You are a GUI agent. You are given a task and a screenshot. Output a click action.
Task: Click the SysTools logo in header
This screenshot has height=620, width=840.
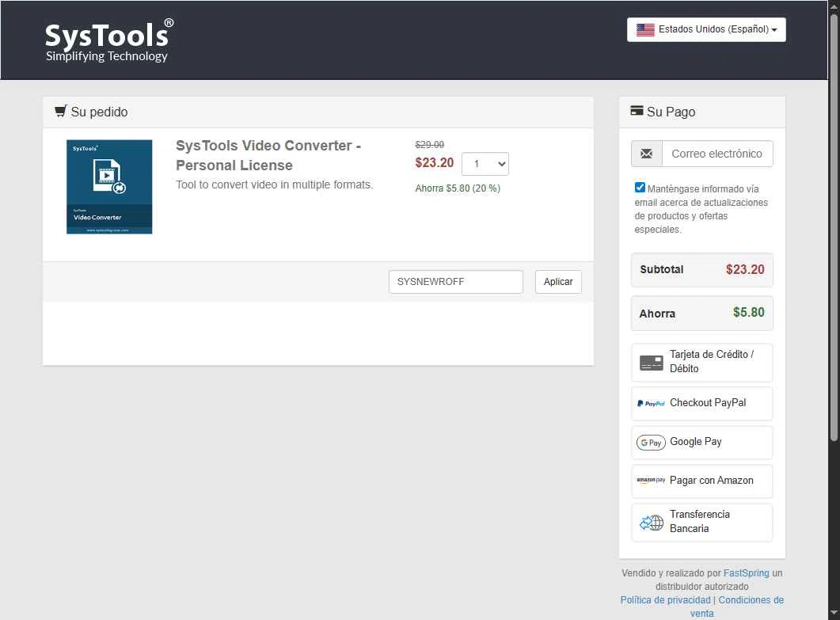pos(109,41)
